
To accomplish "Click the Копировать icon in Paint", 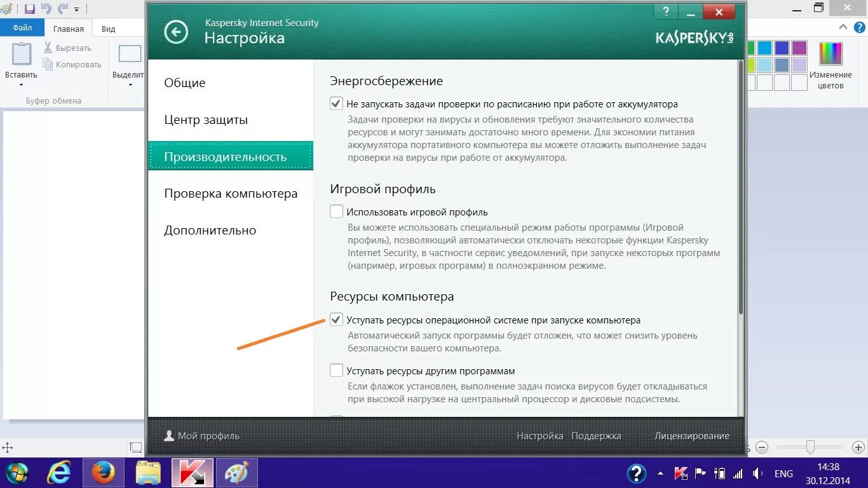I will point(48,64).
